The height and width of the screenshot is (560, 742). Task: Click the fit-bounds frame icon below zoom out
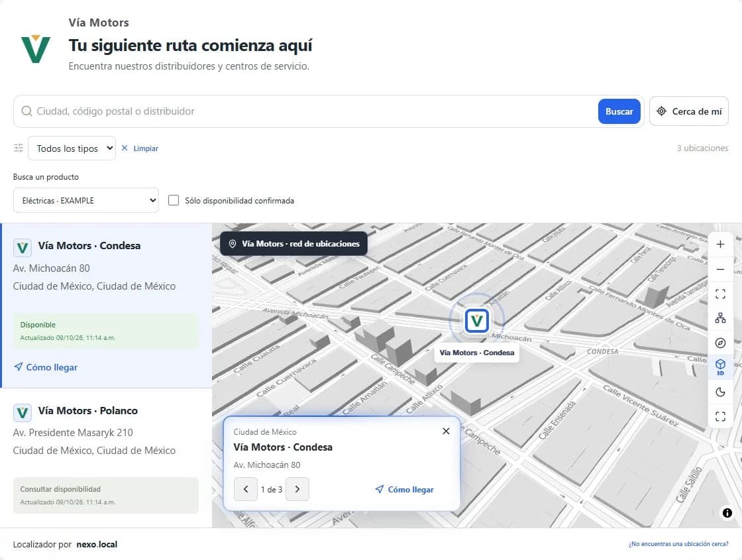coord(720,294)
